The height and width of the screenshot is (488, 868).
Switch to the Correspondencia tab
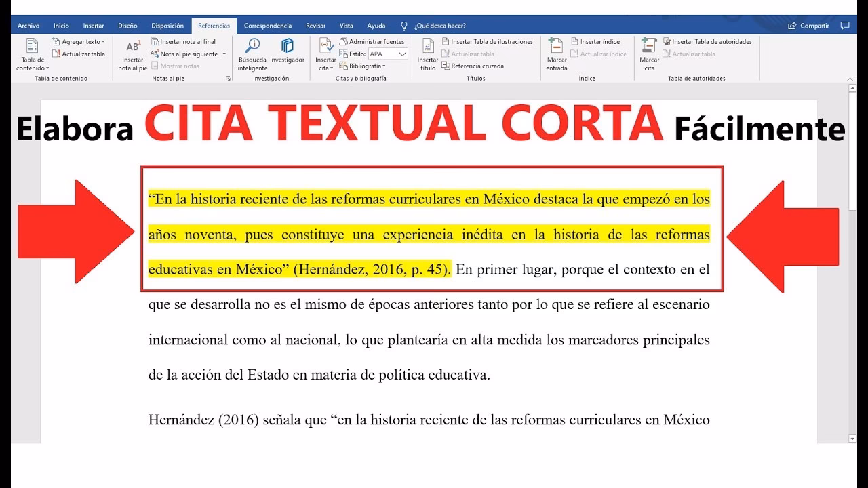pos(268,25)
